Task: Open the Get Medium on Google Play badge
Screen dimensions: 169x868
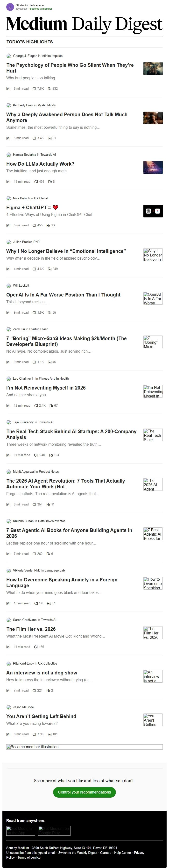Action: (54, 831)
